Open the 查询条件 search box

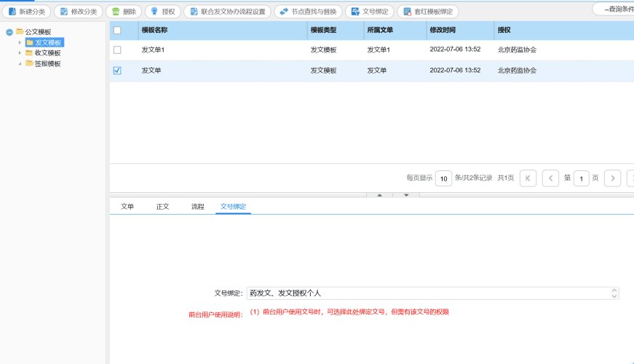point(614,9)
